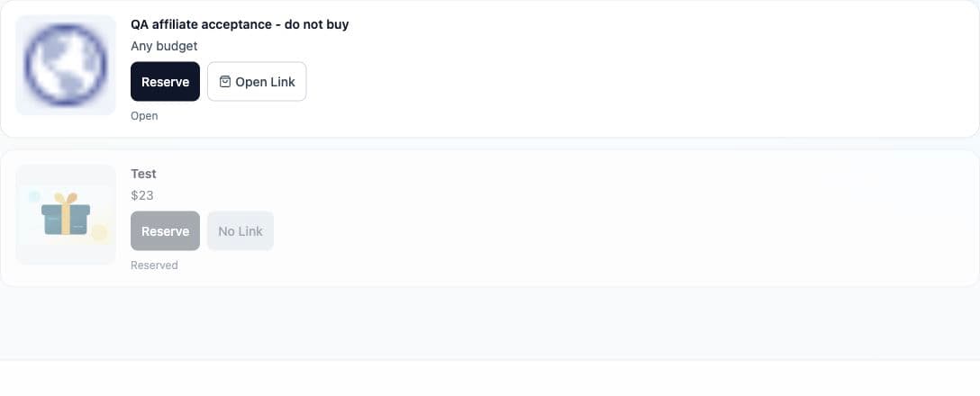Click the 'Open' status label
980x396 pixels.
pyautogui.click(x=144, y=115)
